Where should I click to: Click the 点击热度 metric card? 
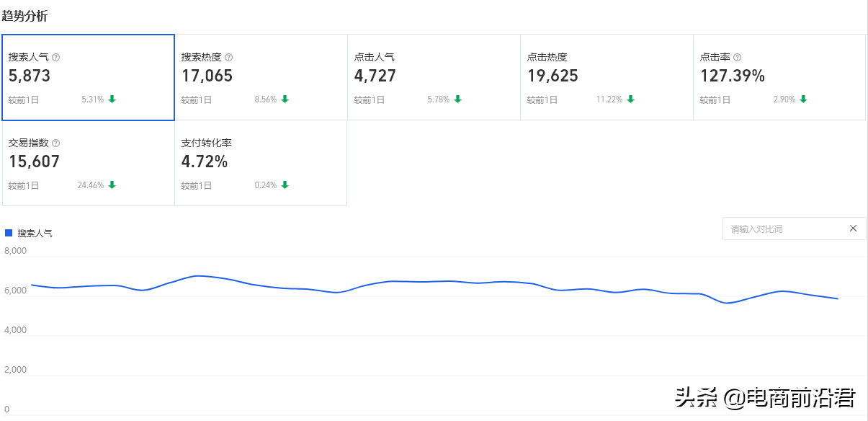coord(607,76)
